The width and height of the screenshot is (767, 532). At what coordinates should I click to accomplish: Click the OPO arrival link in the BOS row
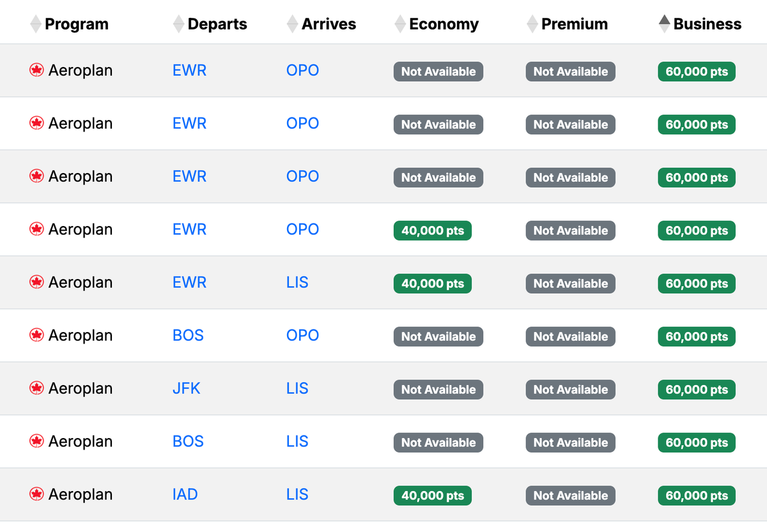pos(302,335)
